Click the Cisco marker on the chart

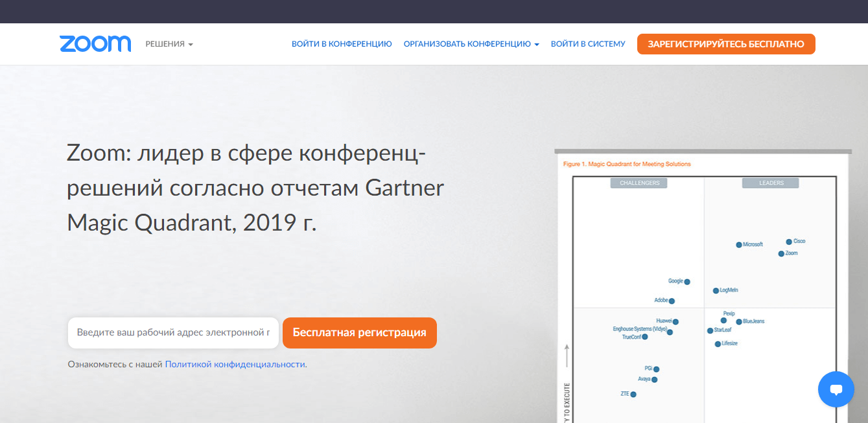[789, 242]
